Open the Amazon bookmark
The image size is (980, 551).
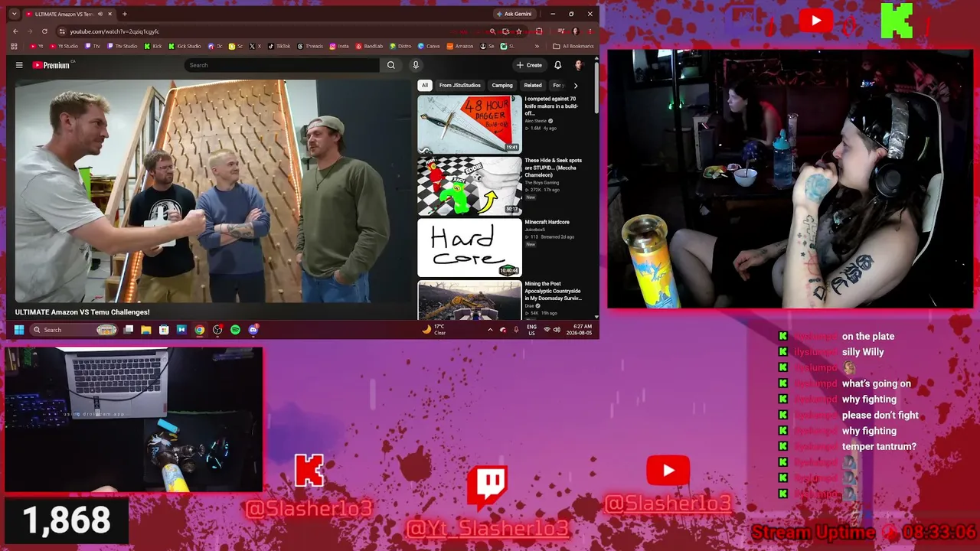(x=460, y=46)
